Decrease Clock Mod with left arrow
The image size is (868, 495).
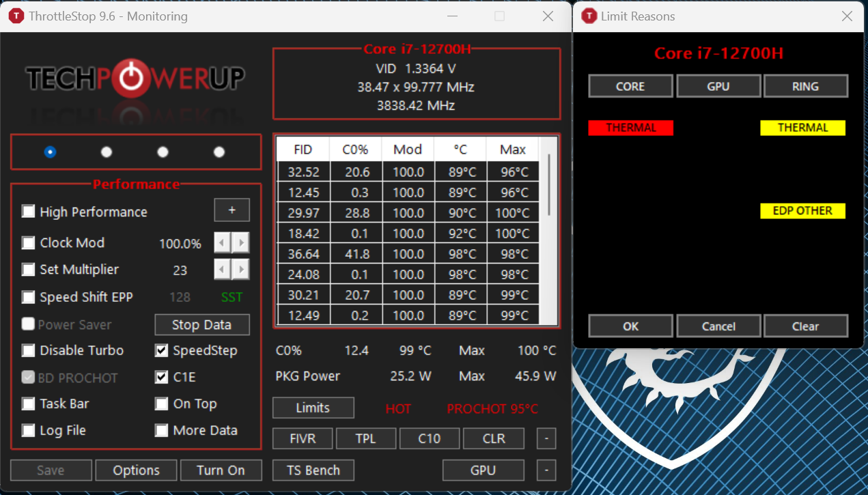(x=223, y=242)
